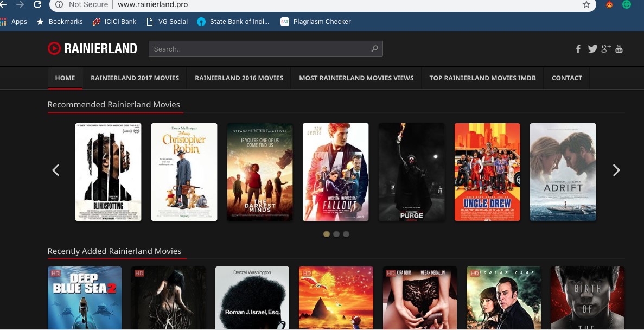Open Rainierland 2016 Movies menu item
Image resolution: width=644 pixels, height=330 pixels.
coord(239,78)
